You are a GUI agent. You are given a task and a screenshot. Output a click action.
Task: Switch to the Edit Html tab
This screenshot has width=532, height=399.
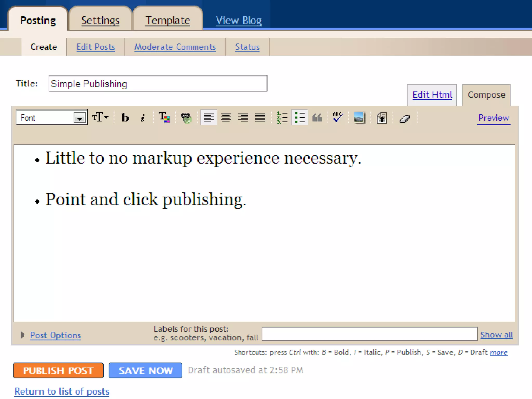coord(432,95)
